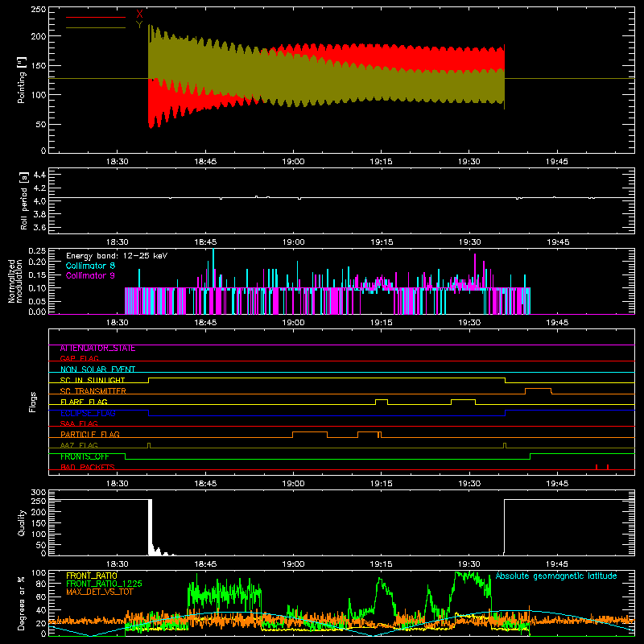Click the MAX_DET_VS_TOT legend label

pos(100,592)
